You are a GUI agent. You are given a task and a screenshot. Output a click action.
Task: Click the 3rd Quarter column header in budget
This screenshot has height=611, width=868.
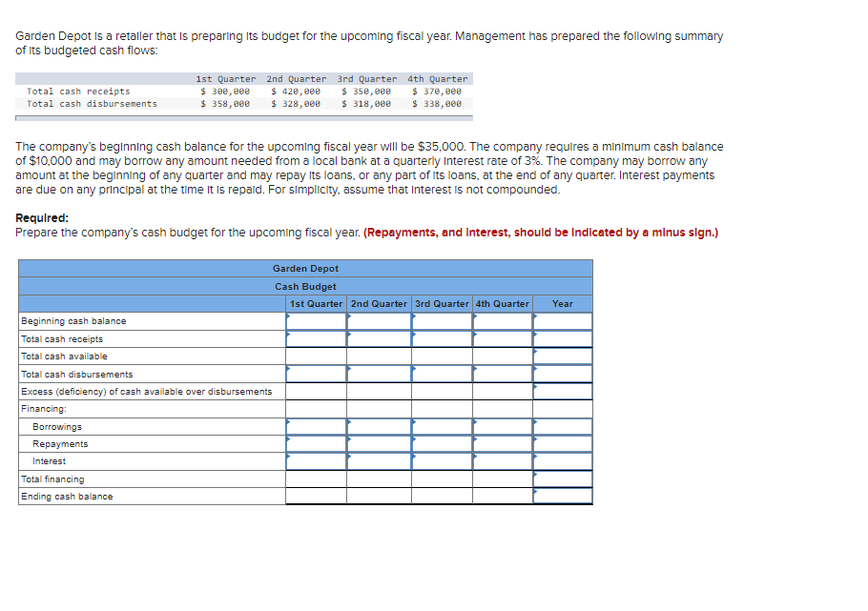point(442,304)
